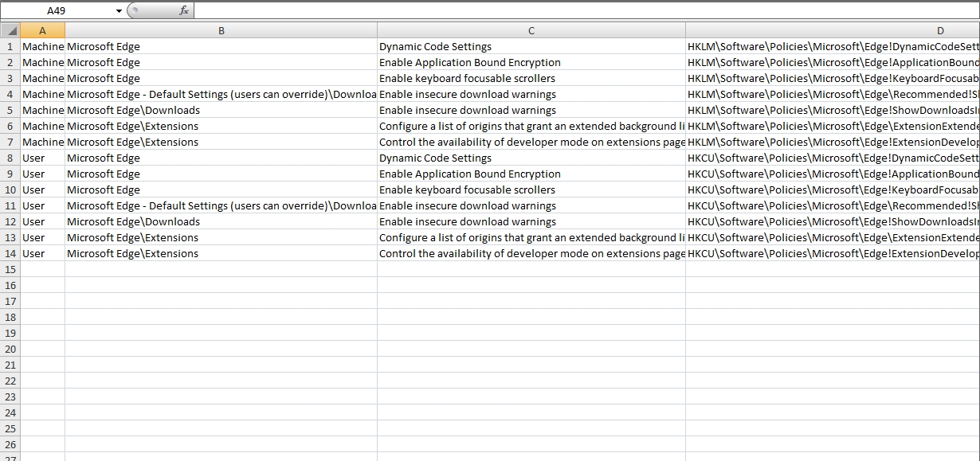Click 'Configure a list of origins' cell in row 6
This screenshot has width=980, height=461.
(531, 126)
